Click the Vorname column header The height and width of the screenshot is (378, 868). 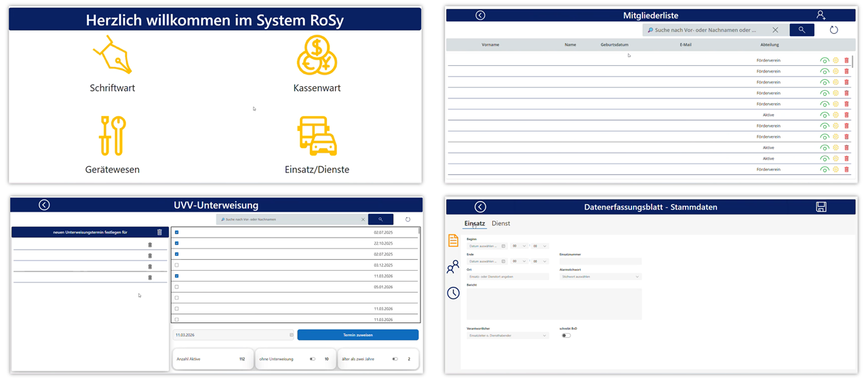(490, 45)
